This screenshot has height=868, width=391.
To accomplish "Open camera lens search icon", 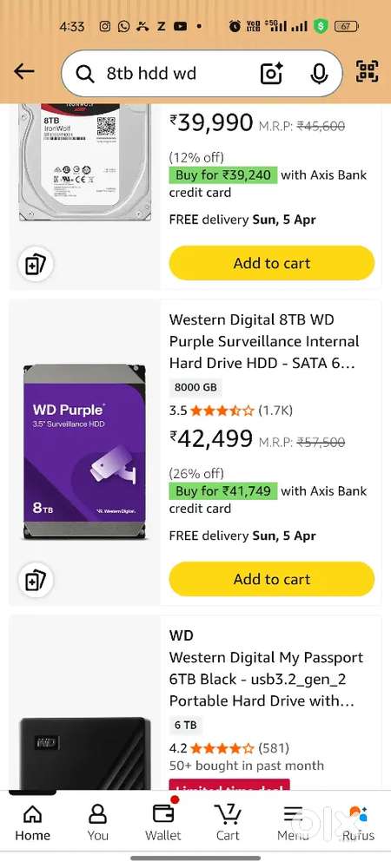I will tap(271, 74).
